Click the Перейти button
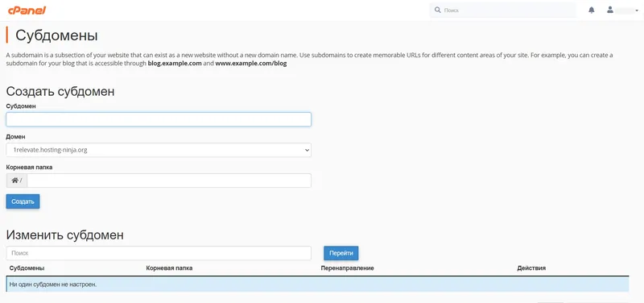This screenshot has height=303, width=644. tap(341, 253)
